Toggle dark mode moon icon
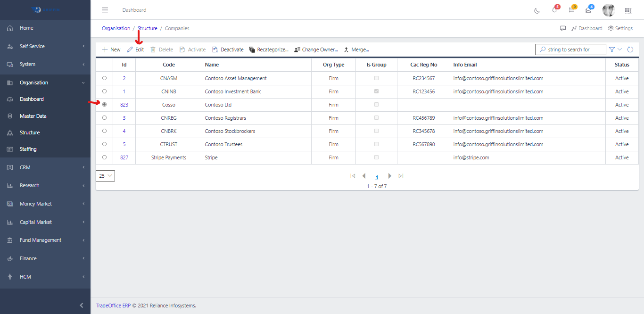The width and height of the screenshot is (644, 314). point(537,10)
